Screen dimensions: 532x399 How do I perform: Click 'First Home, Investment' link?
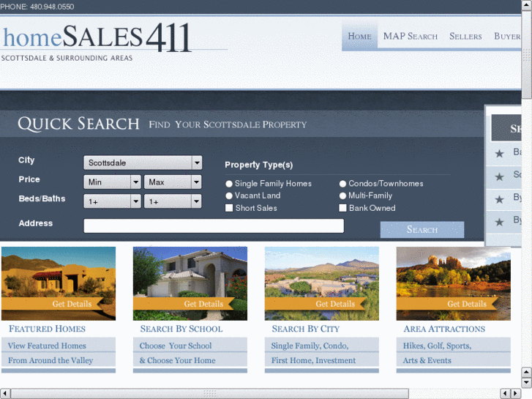[x=313, y=360]
